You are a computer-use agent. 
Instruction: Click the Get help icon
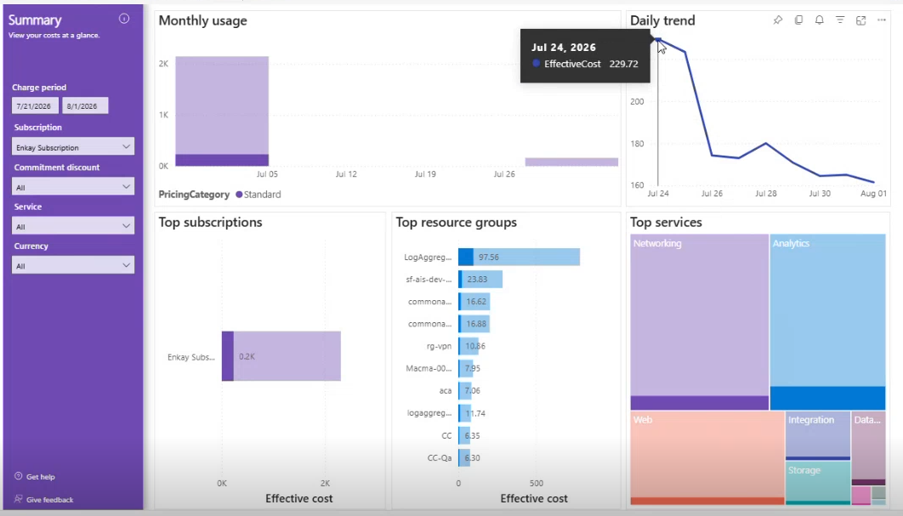point(18,476)
